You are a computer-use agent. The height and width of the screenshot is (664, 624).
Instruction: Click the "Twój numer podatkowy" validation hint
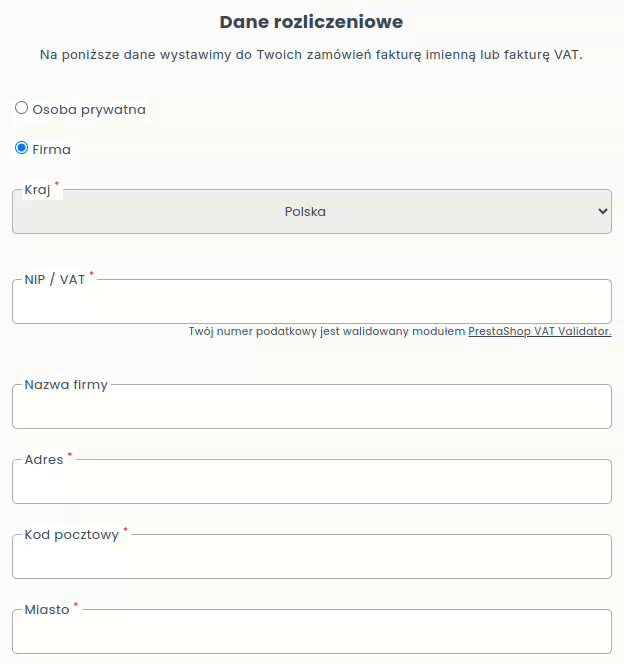coord(327,331)
